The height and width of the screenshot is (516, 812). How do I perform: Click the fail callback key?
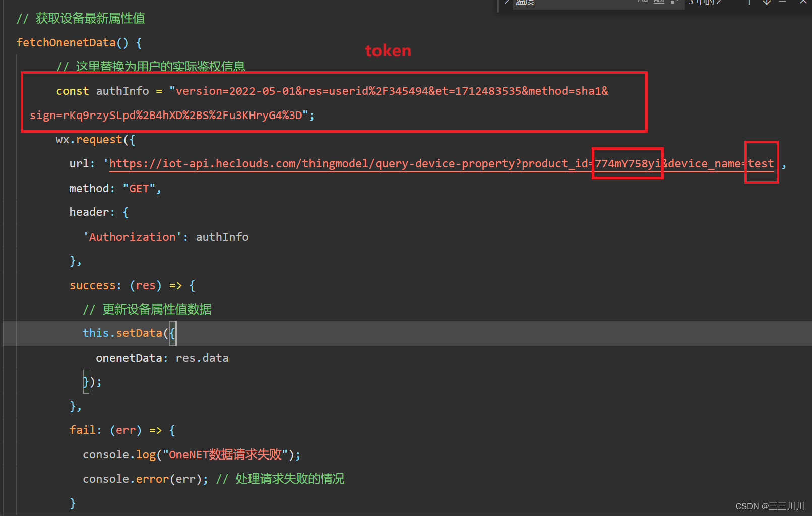click(83, 430)
